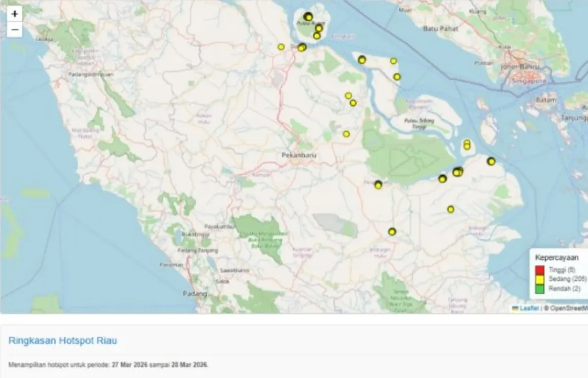Open the OpenStreetMap attribution link
Viewport: 588px width, 378px height.
[x=568, y=308]
